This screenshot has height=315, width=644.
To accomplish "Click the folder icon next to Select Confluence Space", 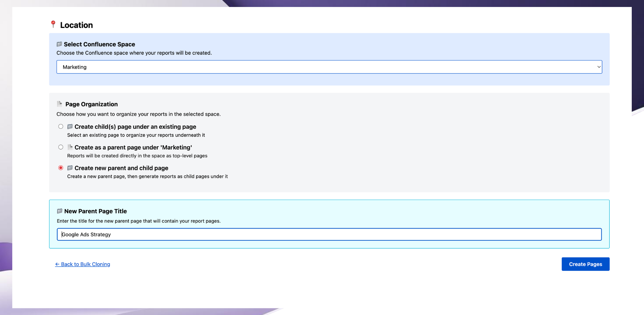I will pyautogui.click(x=59, y=44).
